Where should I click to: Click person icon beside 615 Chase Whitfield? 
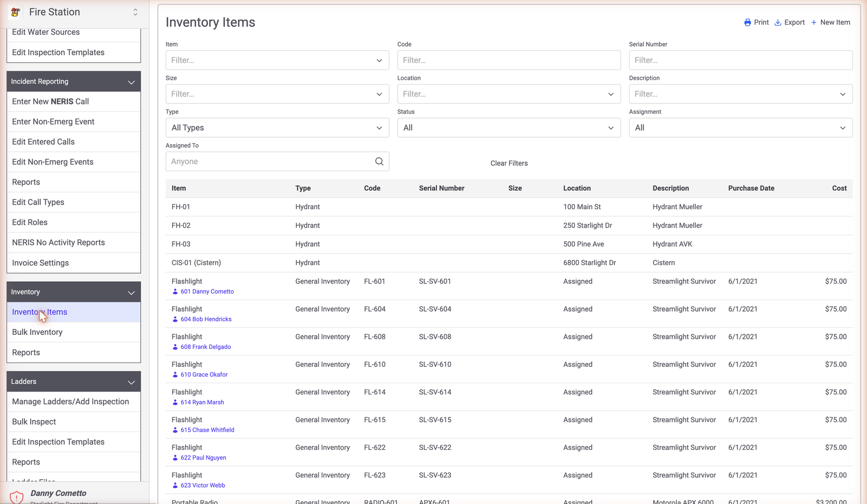tap(175, 430)
